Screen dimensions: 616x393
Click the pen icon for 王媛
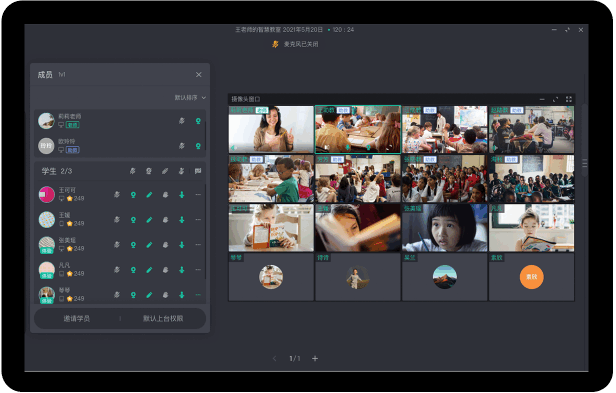149,220
